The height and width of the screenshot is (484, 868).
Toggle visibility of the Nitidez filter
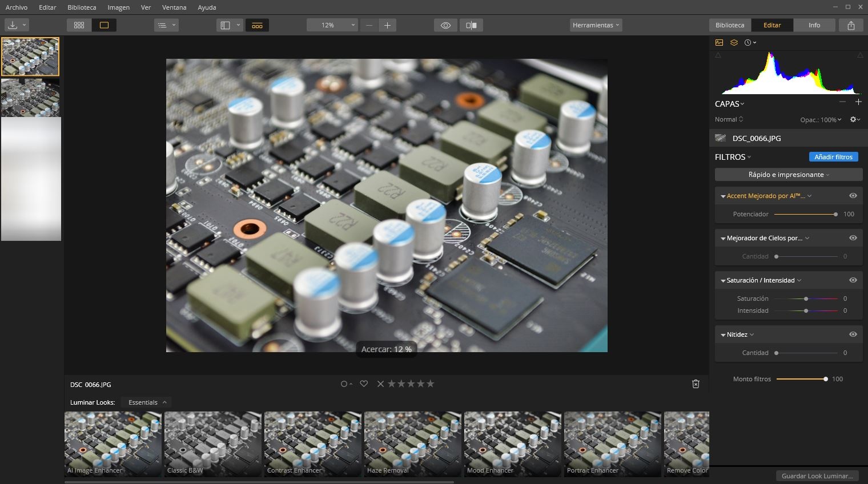coord(853,334)
